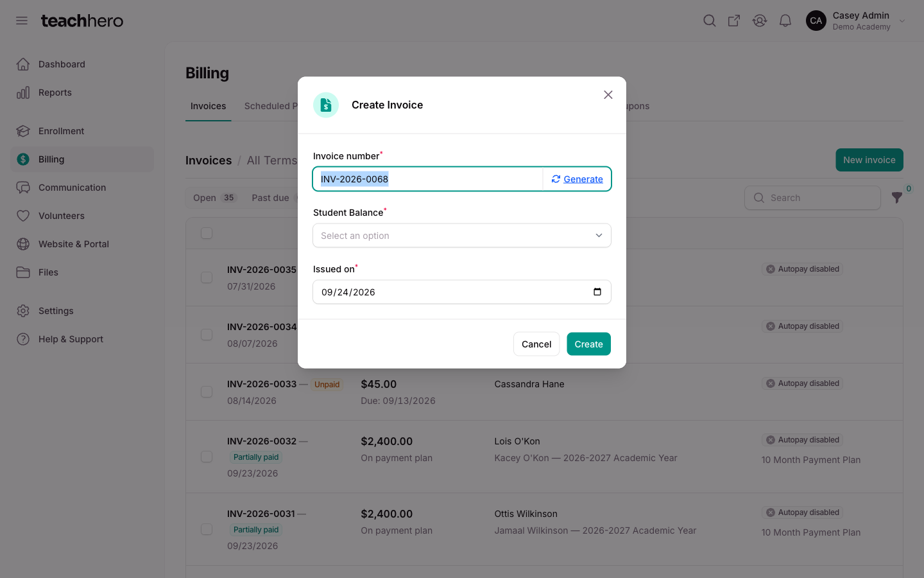The height and width of the screenshot is (578, 924).
Task: Select the Past due filter tab
Action: (270, 198)
